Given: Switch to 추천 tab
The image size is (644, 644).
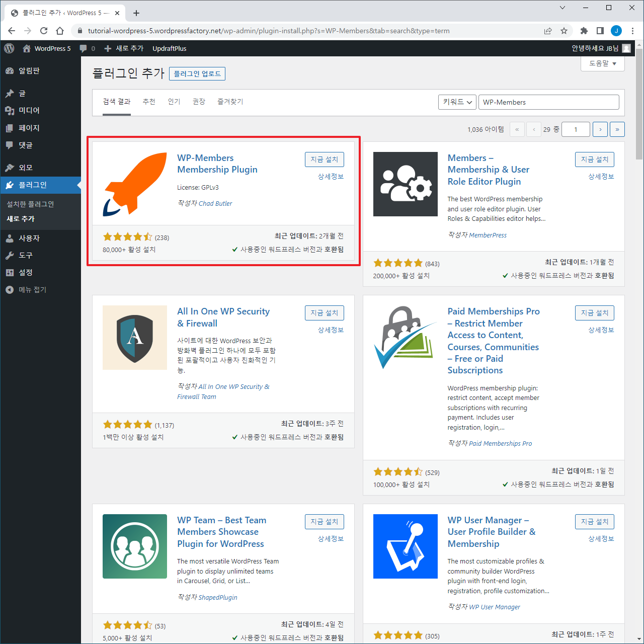Looking at the screenshot, I should click(149, 102).
